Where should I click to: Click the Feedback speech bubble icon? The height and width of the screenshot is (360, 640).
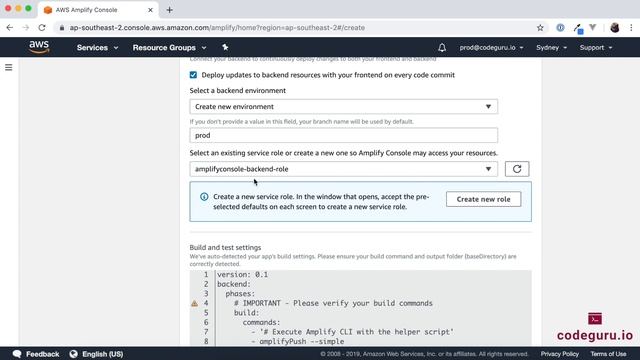tap(17, 354)
